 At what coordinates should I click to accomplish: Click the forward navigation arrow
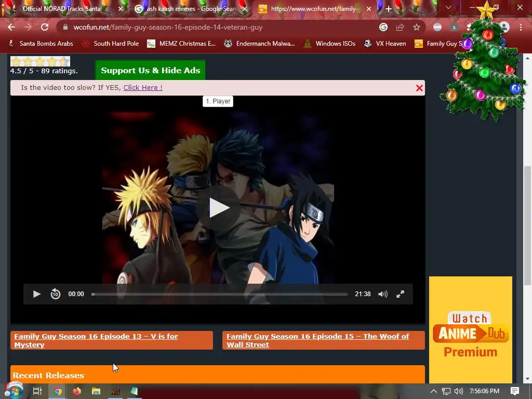(x=28, y=27)
